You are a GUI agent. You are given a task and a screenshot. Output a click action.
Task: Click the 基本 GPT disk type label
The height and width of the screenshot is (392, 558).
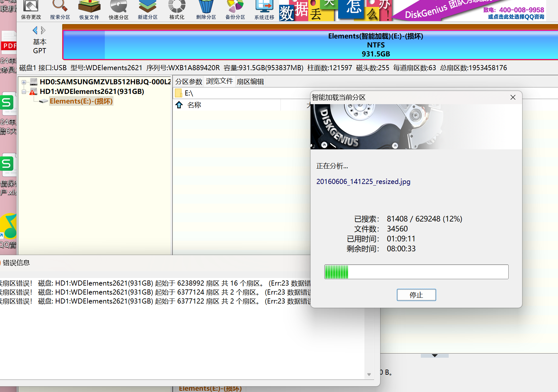(39, 46)
